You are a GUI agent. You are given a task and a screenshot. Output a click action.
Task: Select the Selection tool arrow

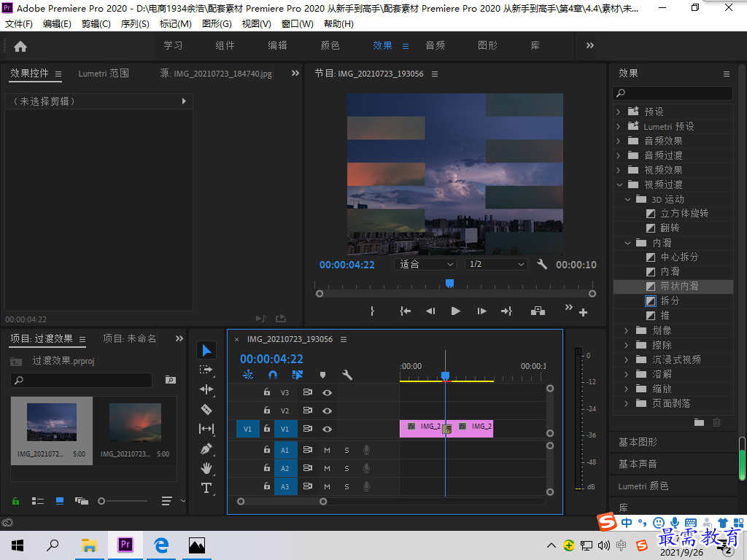tap(206, 351)
